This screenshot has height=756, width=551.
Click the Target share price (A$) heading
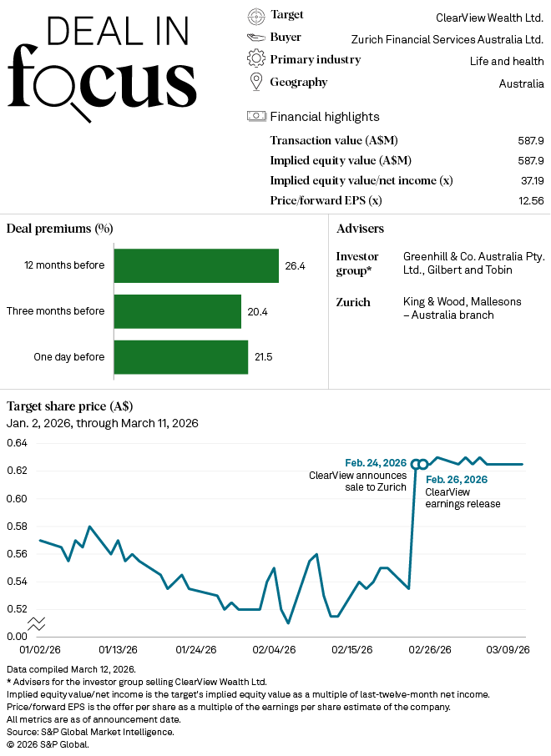point(69,406)
